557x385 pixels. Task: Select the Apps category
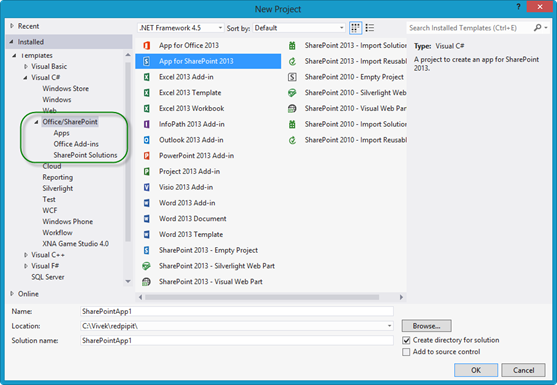point(61,133)
